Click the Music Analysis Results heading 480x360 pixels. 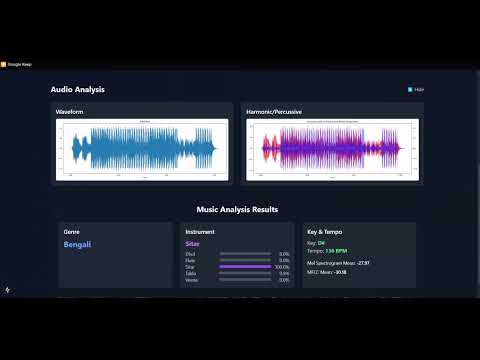237,209
